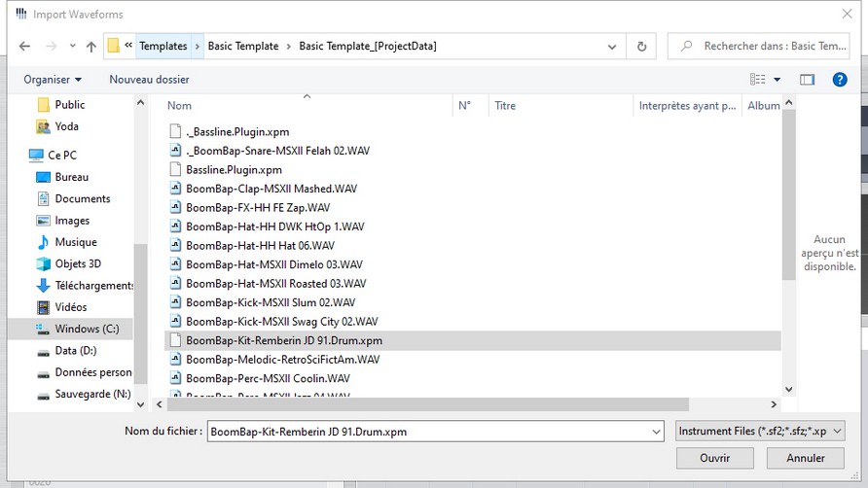
Task: Change view layout icon
Action: point(758,80)
